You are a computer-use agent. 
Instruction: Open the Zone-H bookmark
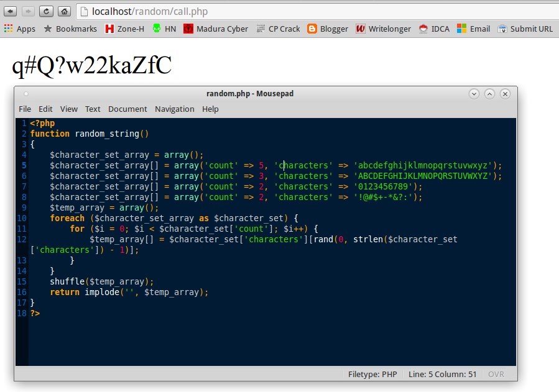point(124,28)
